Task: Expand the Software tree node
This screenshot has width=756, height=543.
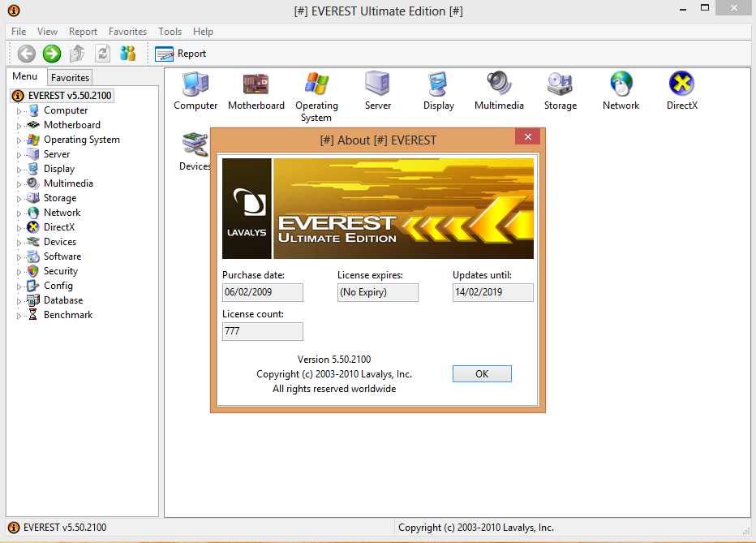Action: pos(19,257)
